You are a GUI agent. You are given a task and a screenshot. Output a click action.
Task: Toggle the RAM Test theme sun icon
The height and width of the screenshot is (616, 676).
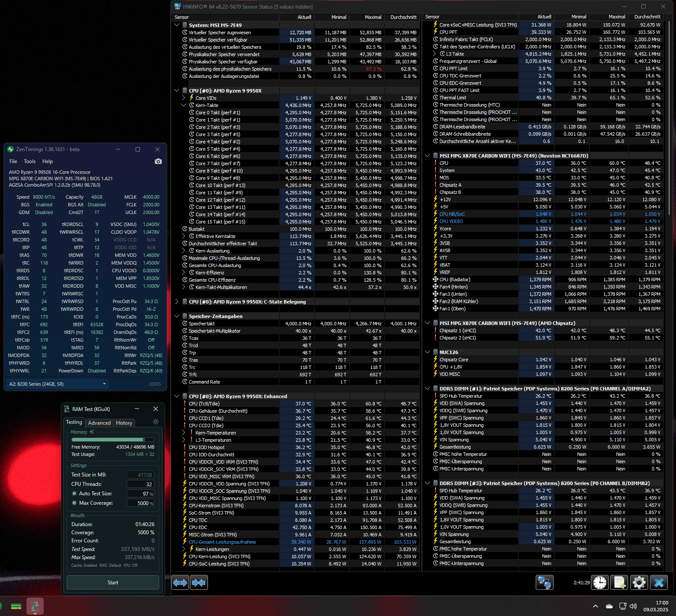click(156, 422)
